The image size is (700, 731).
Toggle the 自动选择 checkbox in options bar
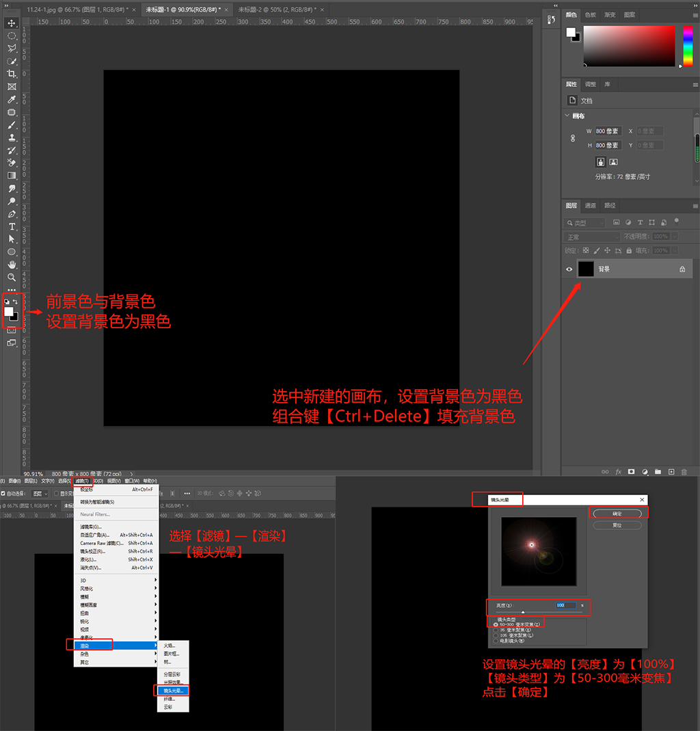[x=3, y=493]
